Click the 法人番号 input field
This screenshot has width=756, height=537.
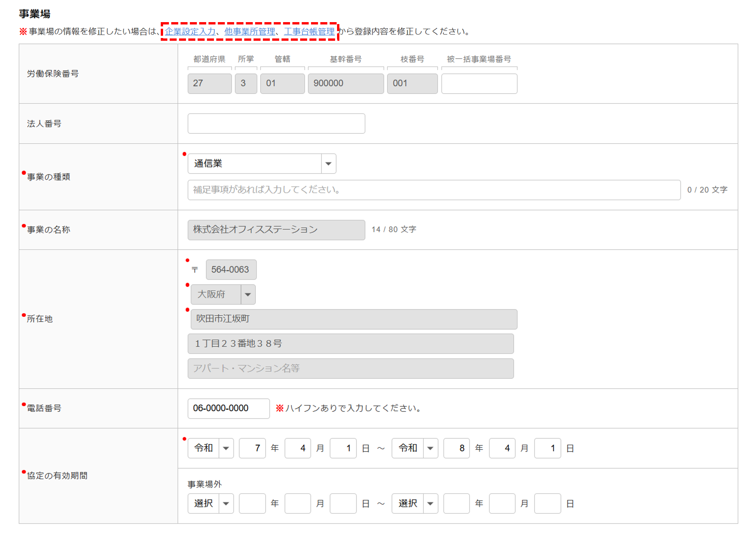coord(276,123)
